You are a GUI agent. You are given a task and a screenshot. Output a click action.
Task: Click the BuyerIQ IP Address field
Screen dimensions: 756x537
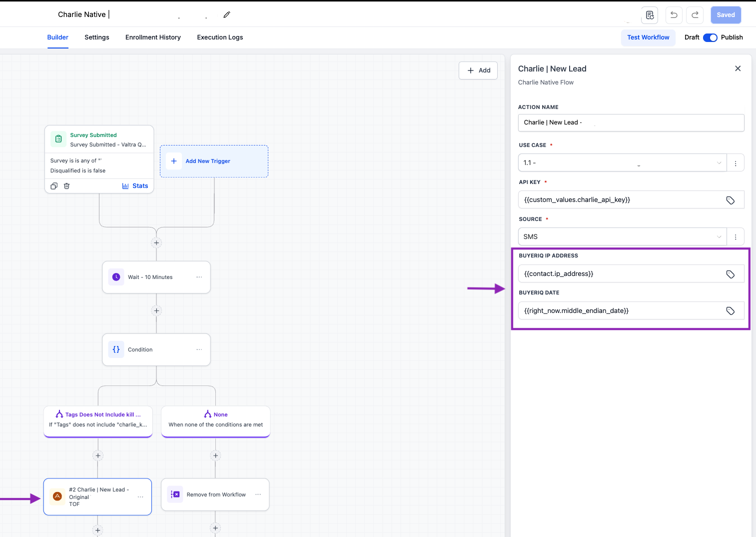pyautogui.click(x=631, y=274)
